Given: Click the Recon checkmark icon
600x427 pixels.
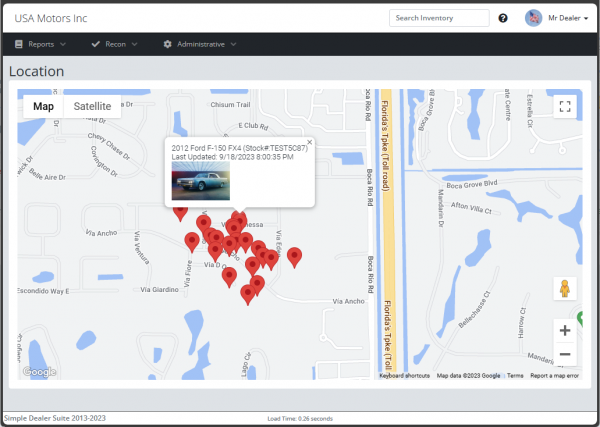Looking at the screenshot, I should pyautogui.click(x=95, y=44).
